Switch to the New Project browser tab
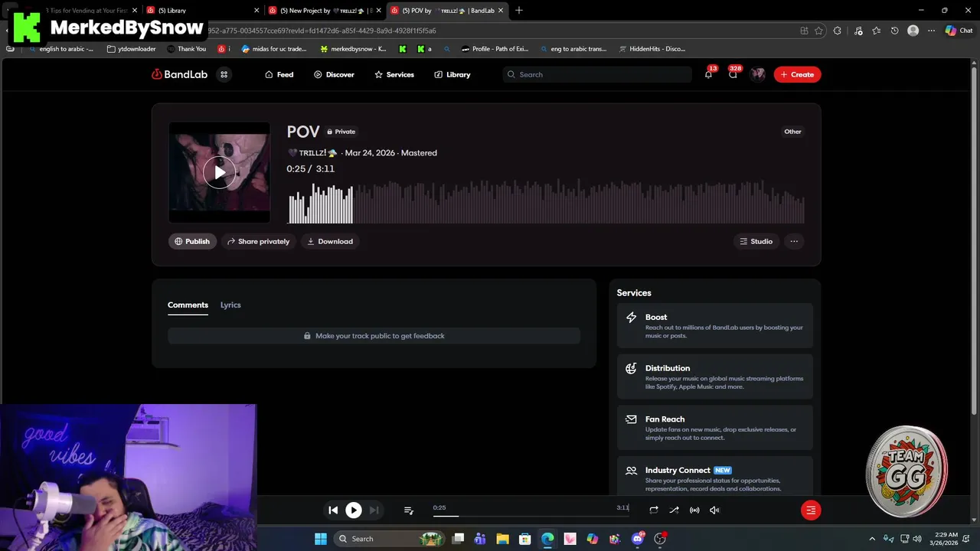Screen dimensions: 980x551 (x=325, y=11)
